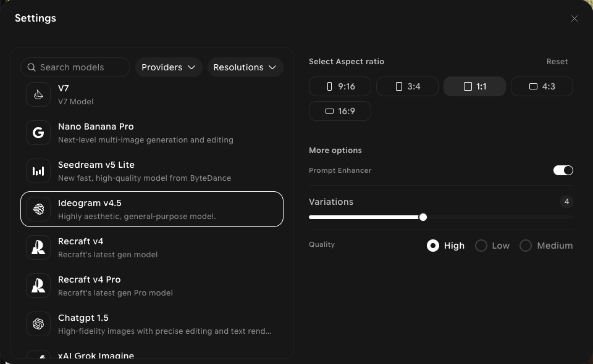Click 'New fast, high-quality model from ByteDance' text

click(x=145, y=178)
